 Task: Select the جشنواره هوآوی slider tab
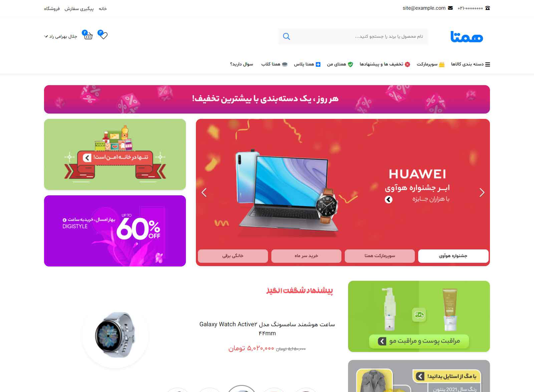[453, 256]
